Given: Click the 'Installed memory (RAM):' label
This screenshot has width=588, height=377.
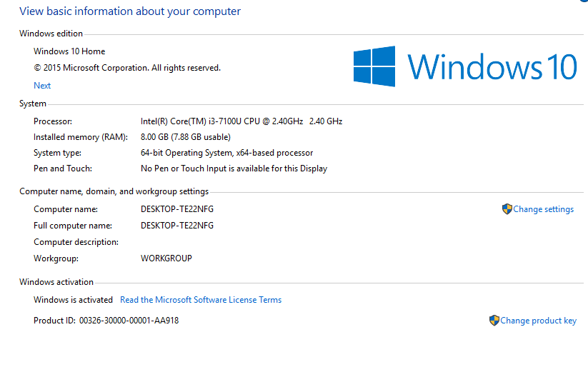Looking at the screenshot, I should click(81, 137).
